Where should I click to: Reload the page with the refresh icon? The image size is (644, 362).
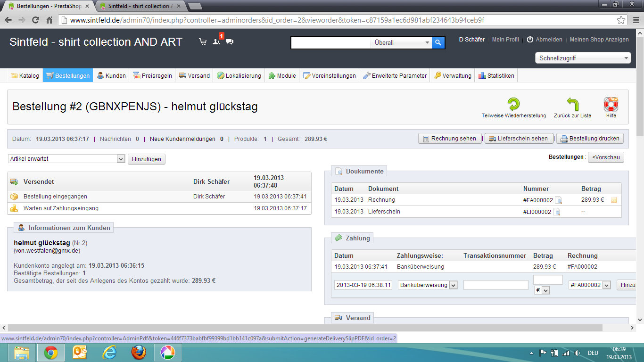click(35, 20)
